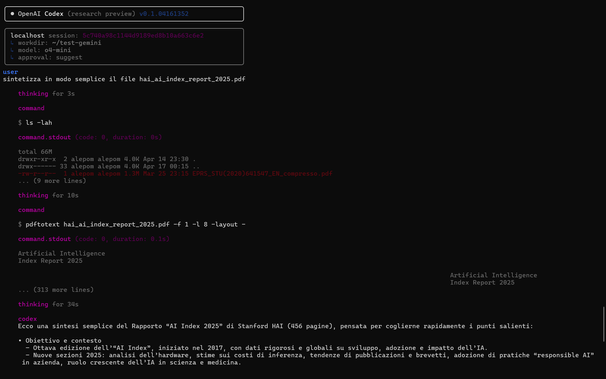Click 'thinking for 10s' line

point(48,195)
